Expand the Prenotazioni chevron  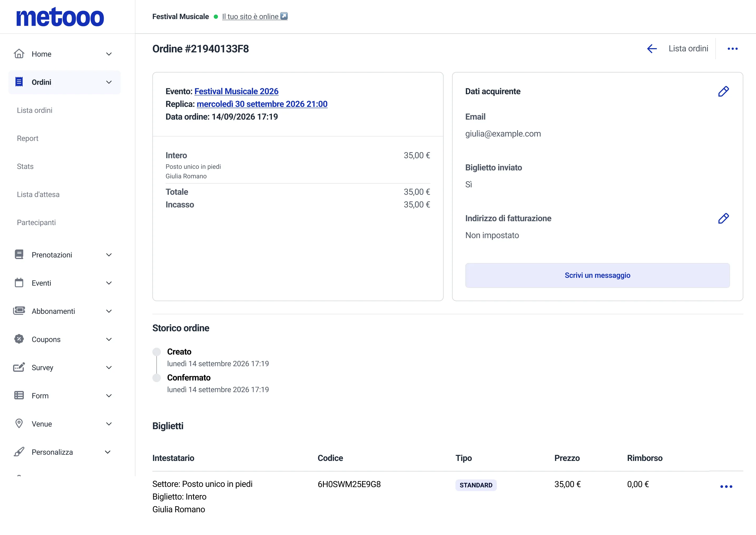click(x=109, y=255)
